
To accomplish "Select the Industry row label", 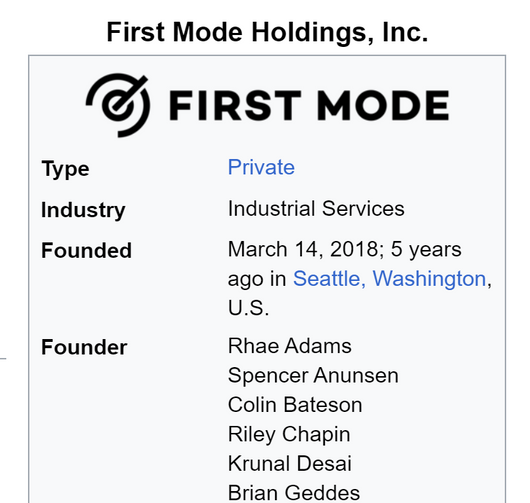I will click(83, 210).
